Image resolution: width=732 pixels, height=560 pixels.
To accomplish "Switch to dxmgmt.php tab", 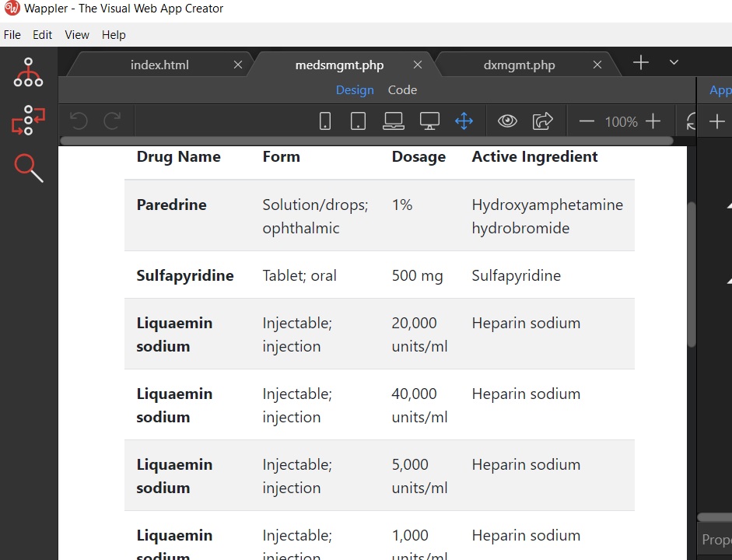I will click(x=519, y=65).
